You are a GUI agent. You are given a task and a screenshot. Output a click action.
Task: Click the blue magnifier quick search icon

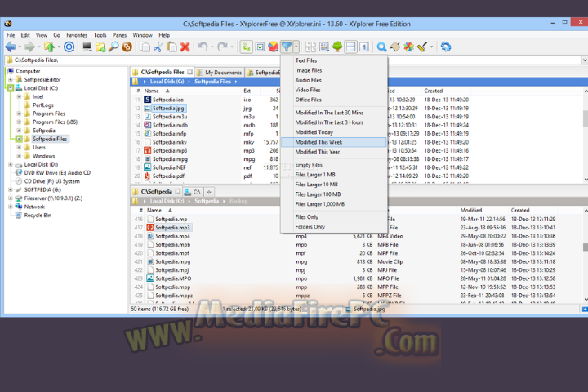click(381, 47)
